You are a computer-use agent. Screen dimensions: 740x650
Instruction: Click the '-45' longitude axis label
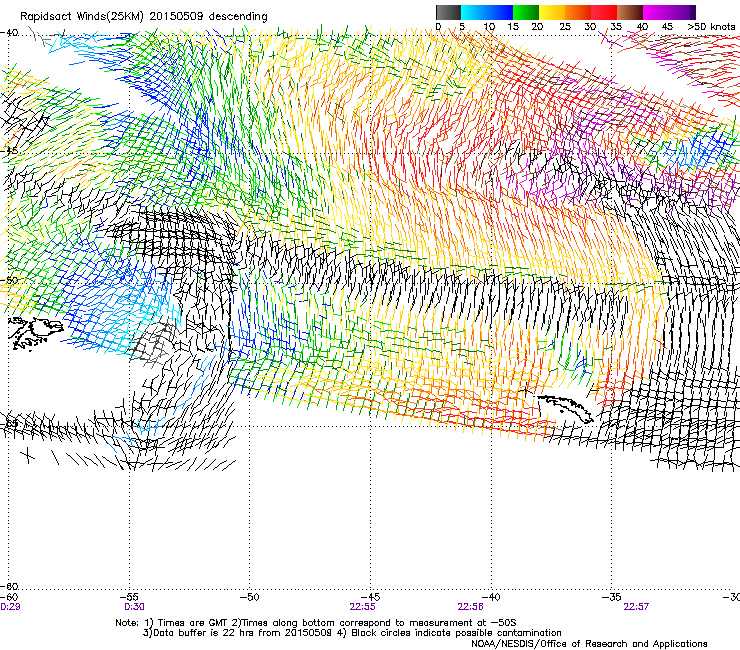(x=370, y=597)
